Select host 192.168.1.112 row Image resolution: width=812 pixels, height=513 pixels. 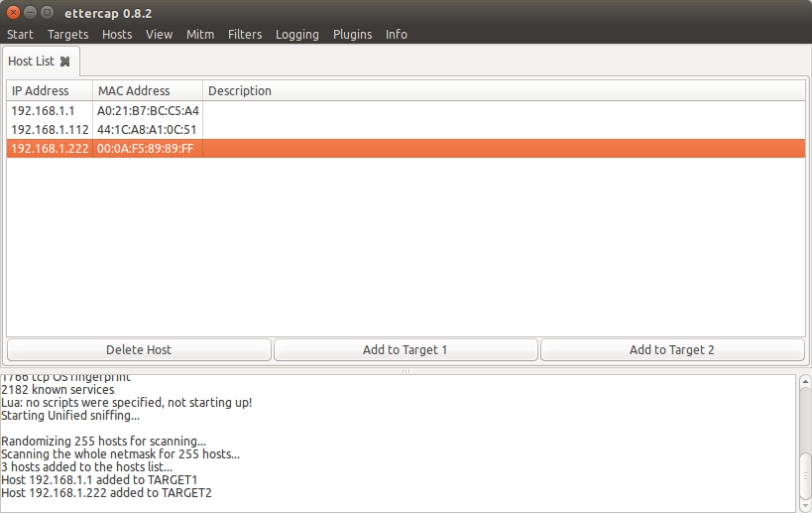pyautogui.click(x=406, y=130)
